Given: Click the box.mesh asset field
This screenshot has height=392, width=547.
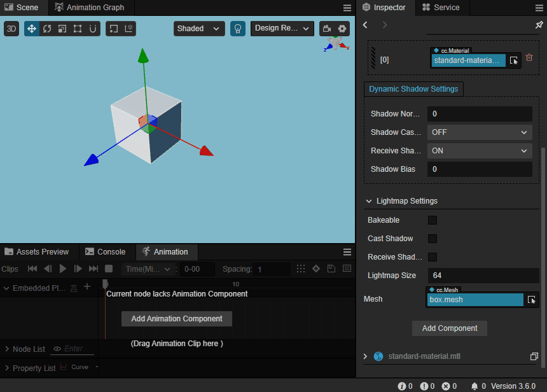Looking at the screenshot, I should [x=475, y=300].
